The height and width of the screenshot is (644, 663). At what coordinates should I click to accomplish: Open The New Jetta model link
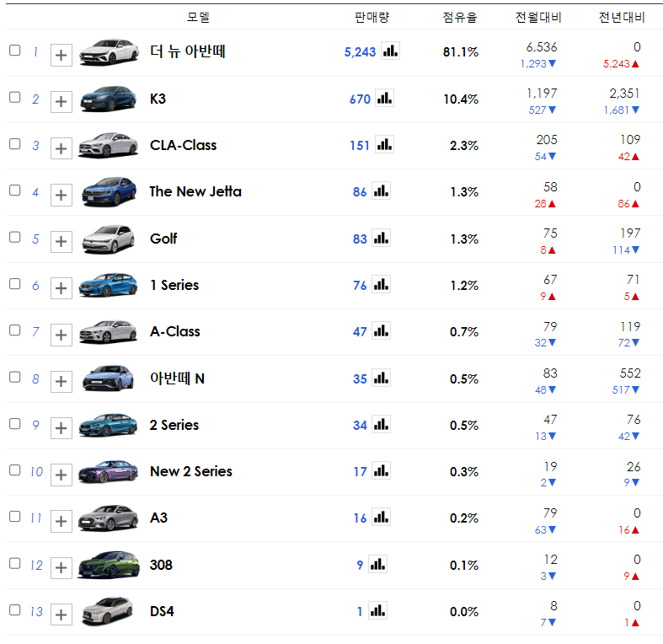pyautogui.click(x=195, y=191)
